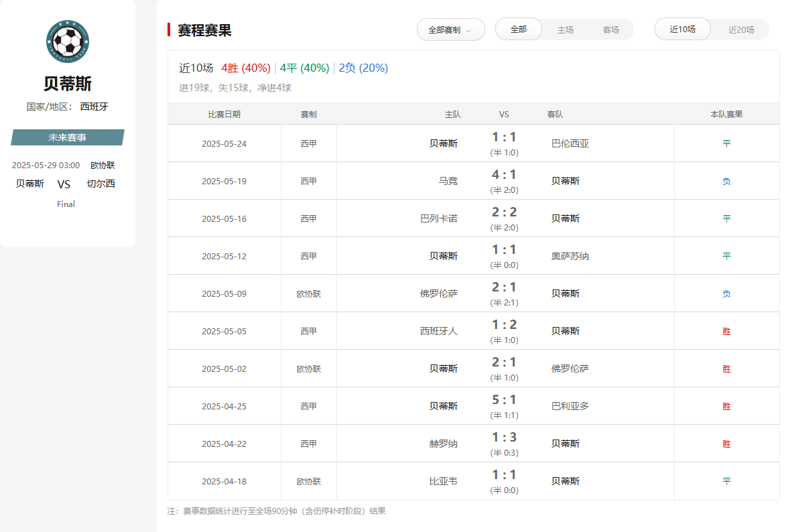Viewport: 786px width, 532px height.
Task: Click the 西班牙人 team name
Action: click(439, 331)
